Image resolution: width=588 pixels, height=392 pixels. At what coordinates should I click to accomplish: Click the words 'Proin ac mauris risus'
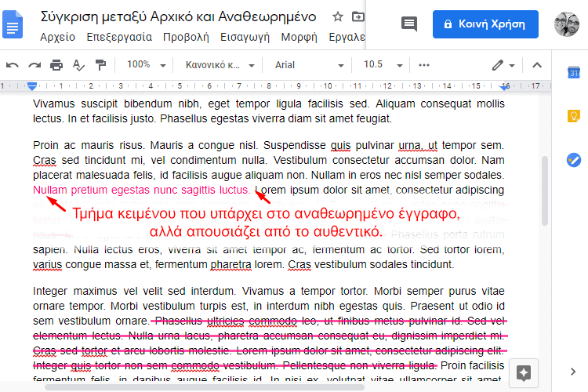click(88, 146)
